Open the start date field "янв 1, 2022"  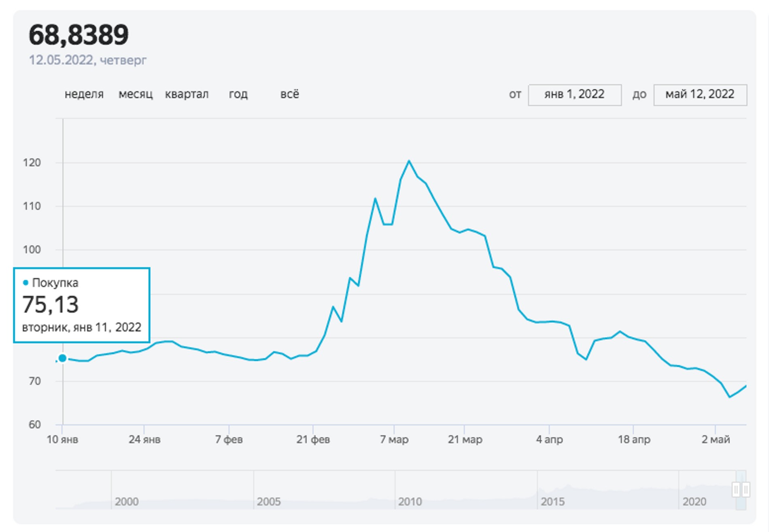(x=574, y=95)
